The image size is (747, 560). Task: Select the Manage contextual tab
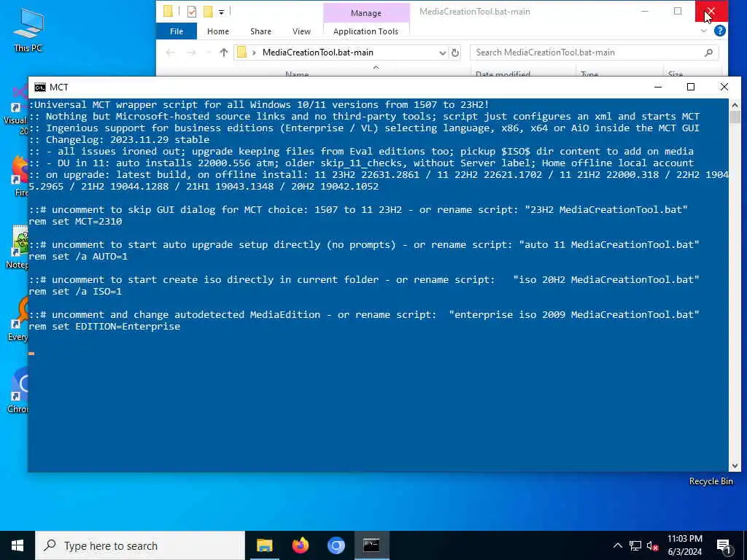366,13
